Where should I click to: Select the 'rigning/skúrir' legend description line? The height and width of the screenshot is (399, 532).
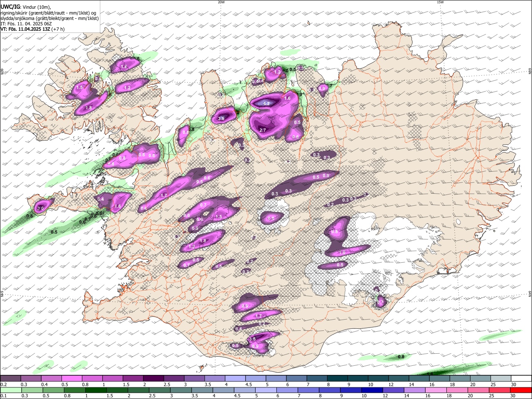48,13
